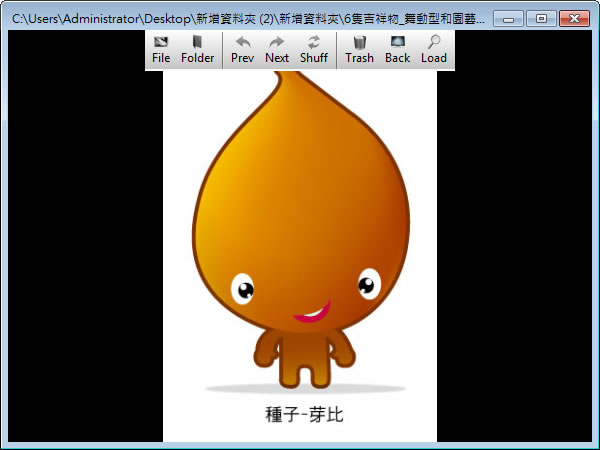This screenshot has height=450, width=600.
Task: Click the Load magnifier icon
Action: (x=434, y=42)
